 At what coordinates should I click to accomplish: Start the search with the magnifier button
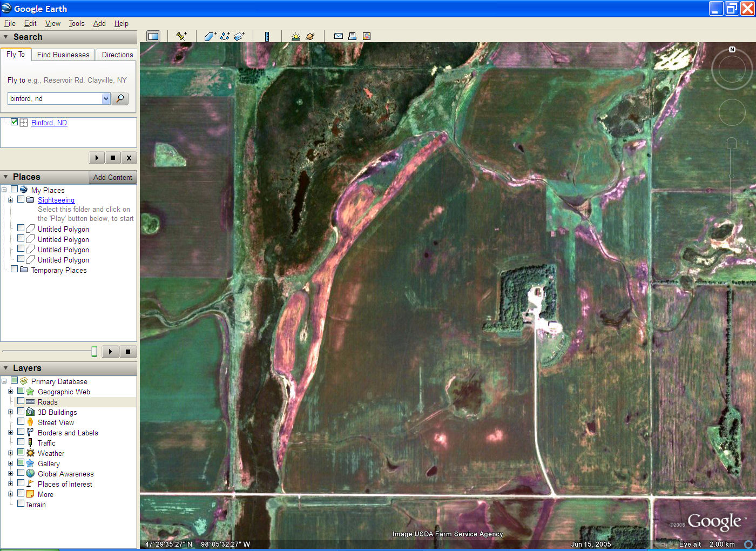pos(120,98)
